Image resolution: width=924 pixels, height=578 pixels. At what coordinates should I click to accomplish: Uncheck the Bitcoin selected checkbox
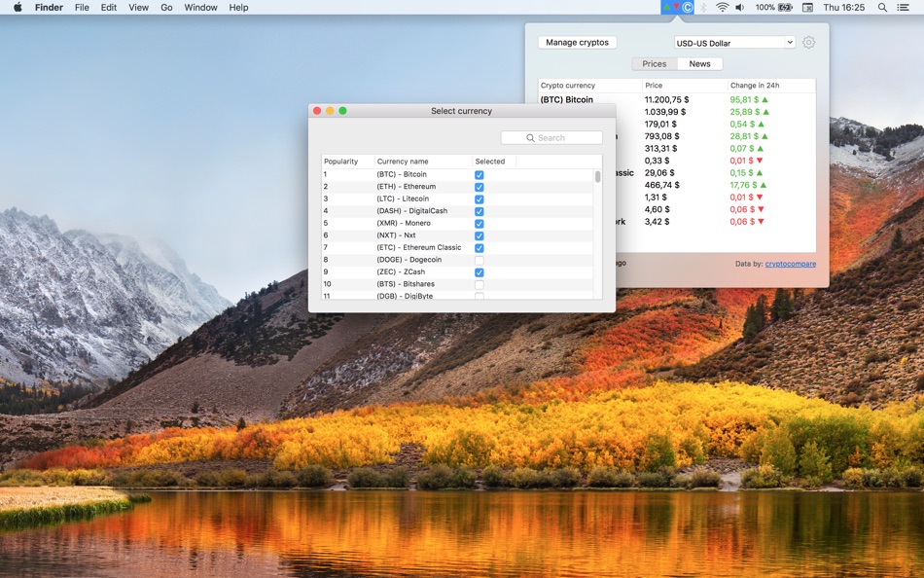pyautogui.click(x=480, y=174)
